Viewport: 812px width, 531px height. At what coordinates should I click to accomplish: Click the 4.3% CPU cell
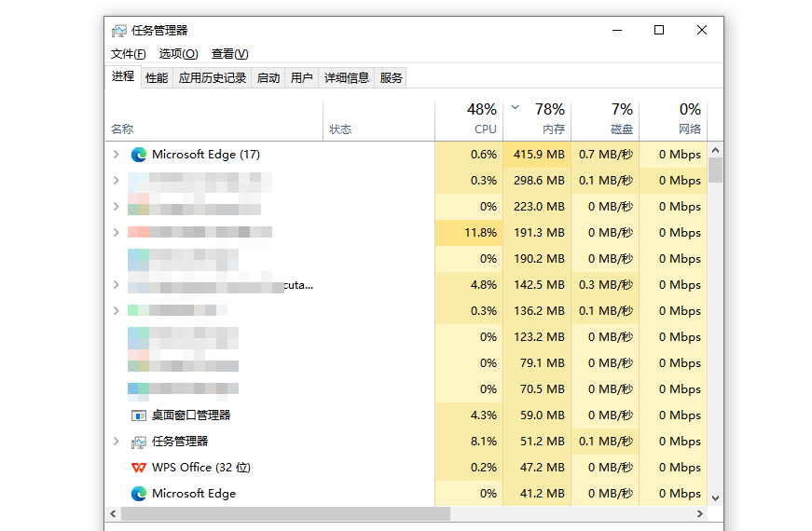tap(469, 415)
